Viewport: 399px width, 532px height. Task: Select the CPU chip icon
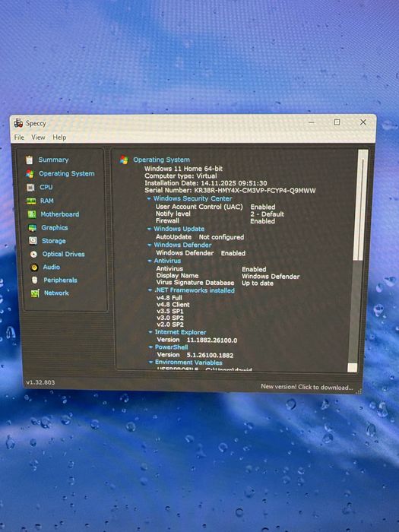[x=30, y=187]
